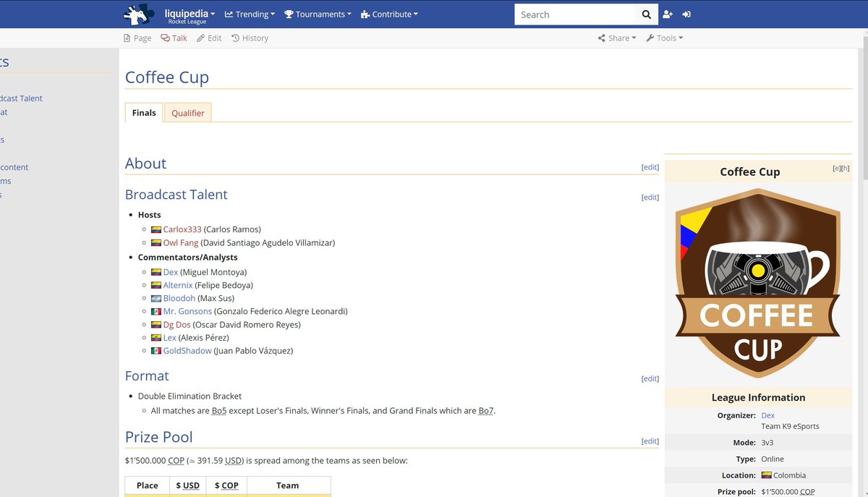
Task: Click the Liquipedia horse logo icon
Action: [139, 14]
